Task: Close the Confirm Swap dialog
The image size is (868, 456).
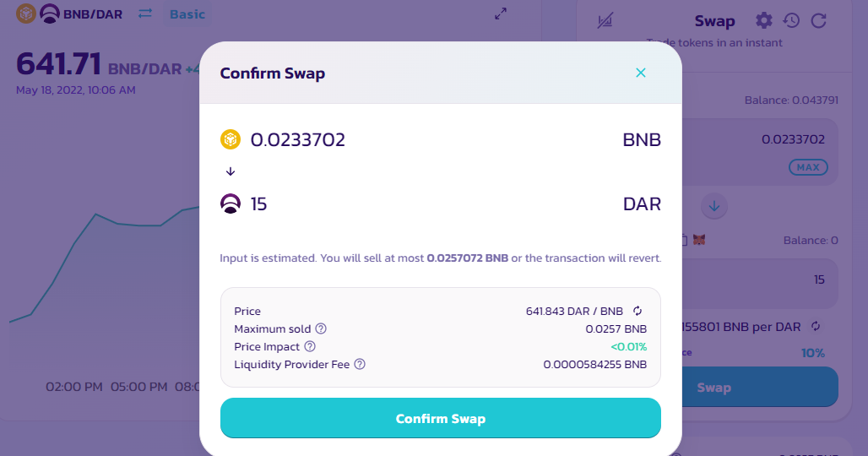Action: point(641,73)
